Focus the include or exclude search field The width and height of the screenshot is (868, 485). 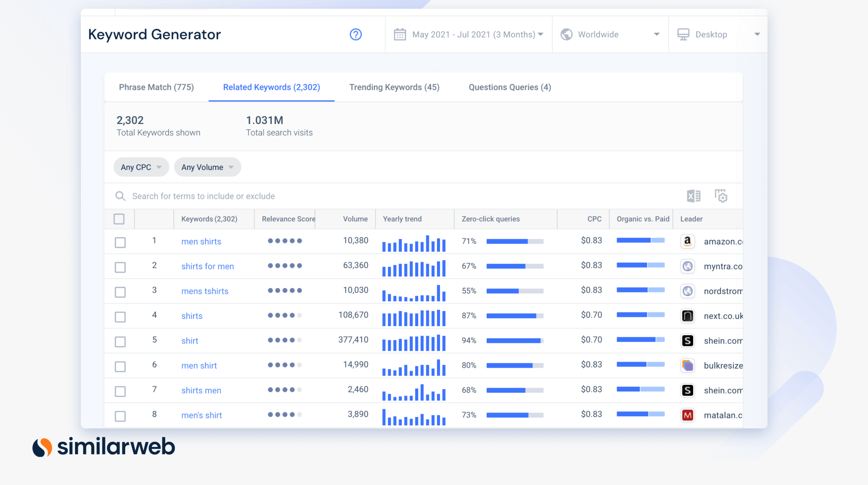(x=398, y=196)
